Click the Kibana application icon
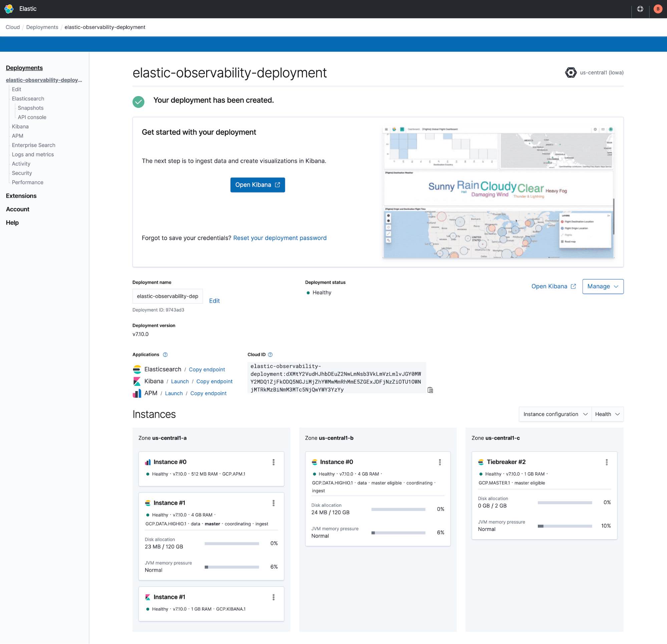 coord(136,381)
